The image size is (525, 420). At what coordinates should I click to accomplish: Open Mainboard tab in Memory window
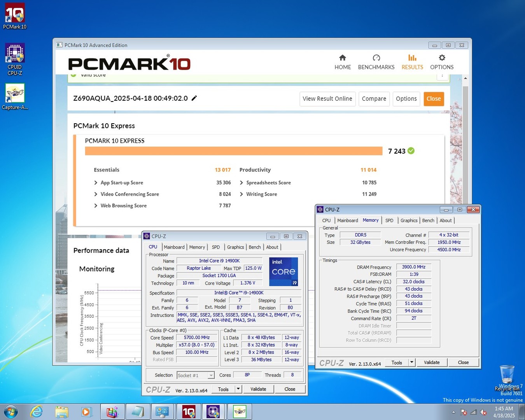coord(348,220)
